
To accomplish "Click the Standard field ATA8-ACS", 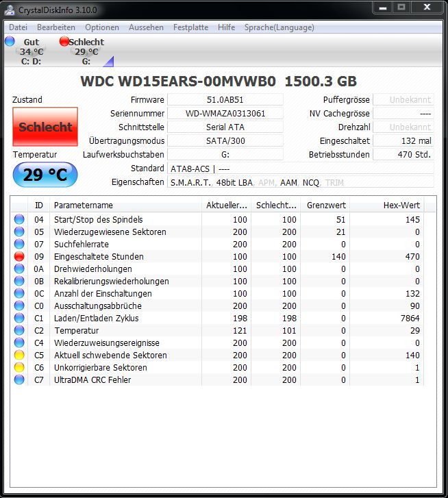I will pos(300,169).
